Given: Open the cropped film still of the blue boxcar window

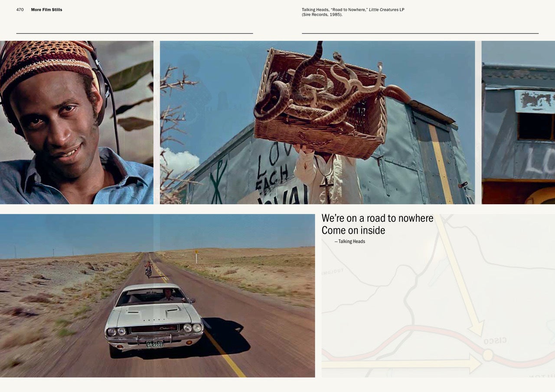Looking at the screenshot, I should [x=518, y=122].
